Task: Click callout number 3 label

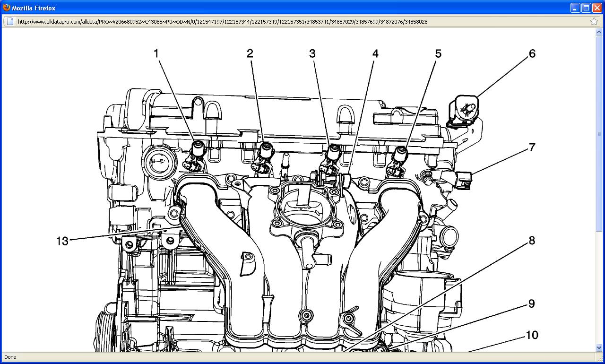Action: [x=312, y=53]
